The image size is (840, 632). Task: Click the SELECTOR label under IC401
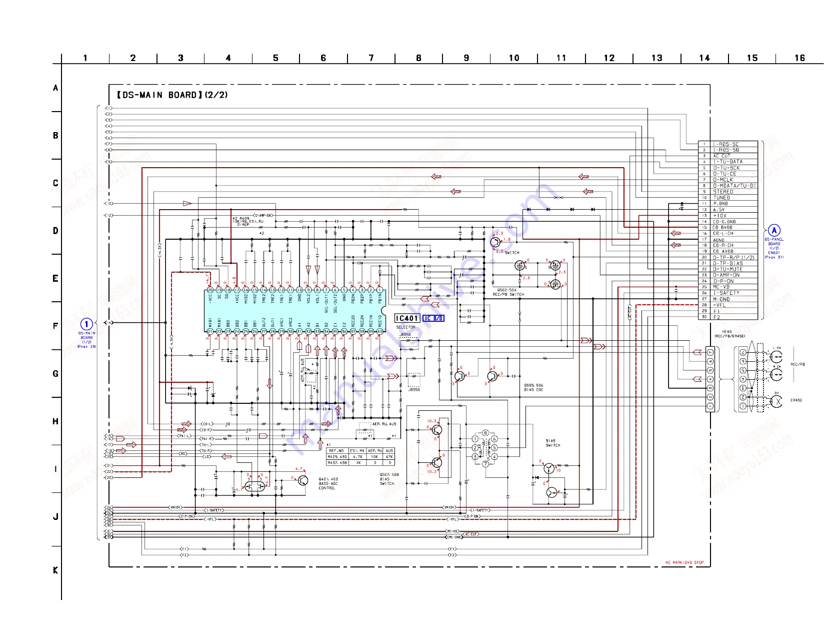[405, 327]
